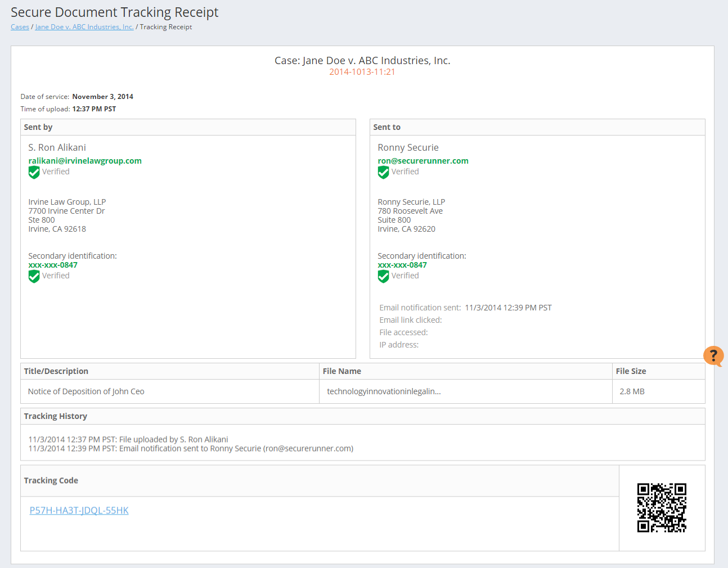Click the Notice of Deposition of John Ceo title
Viewport: 728px width, 568px height.
pyautogui.click(x=86, y=391)
